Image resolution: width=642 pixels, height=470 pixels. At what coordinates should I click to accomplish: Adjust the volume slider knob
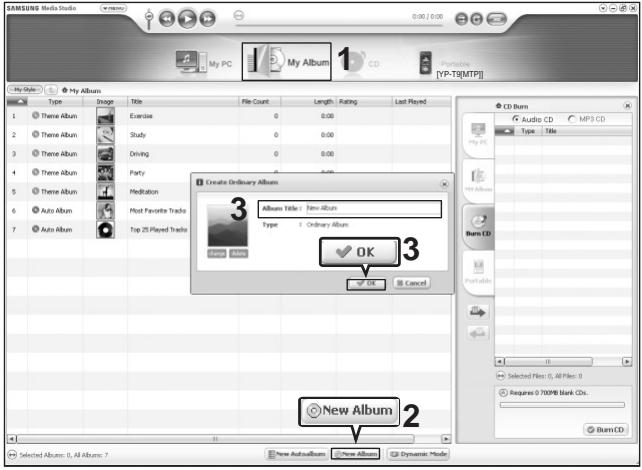[x=149, y=16]
